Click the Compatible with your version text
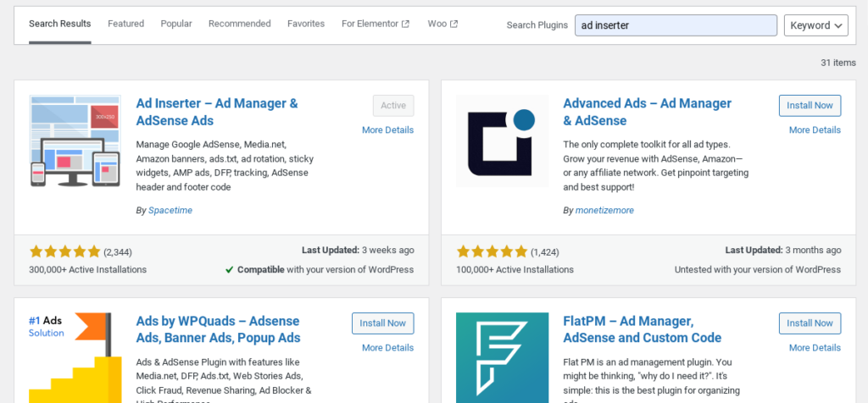Screen dimensions: 868x403 (325, 270)
